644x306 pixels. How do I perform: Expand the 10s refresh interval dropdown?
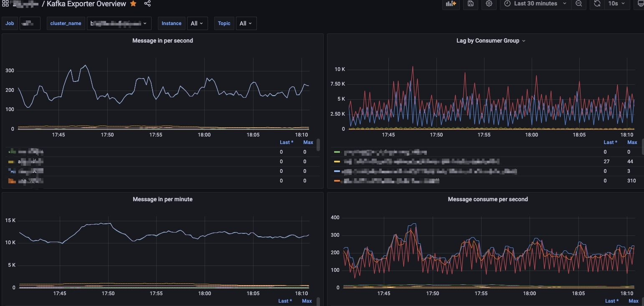[616, 4]
